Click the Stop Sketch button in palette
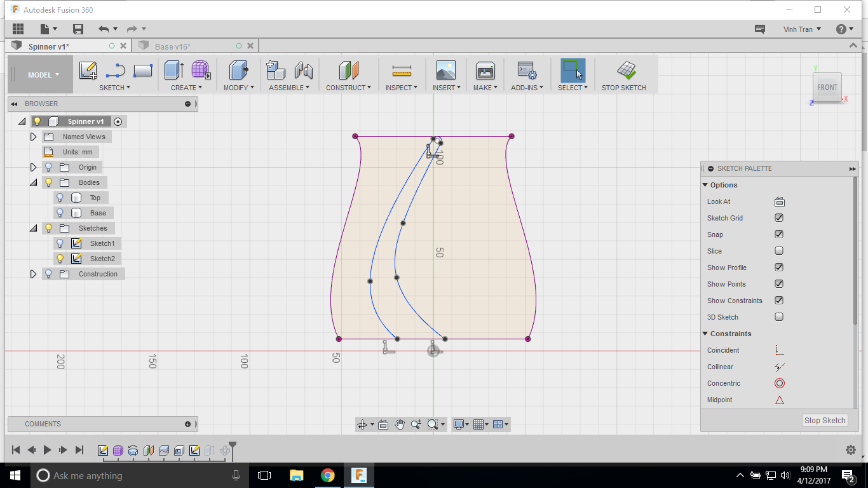 pyautogui.click(x=825, y=420)
